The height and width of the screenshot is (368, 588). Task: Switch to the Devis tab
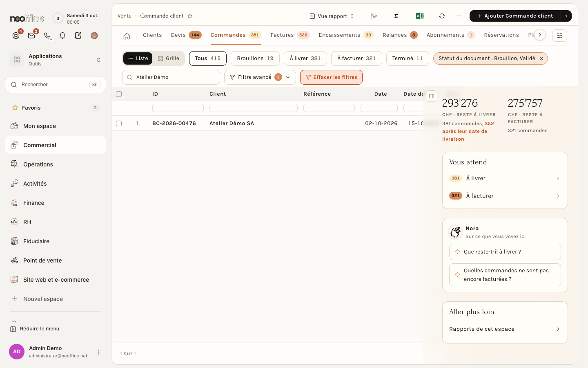[186, 35]
